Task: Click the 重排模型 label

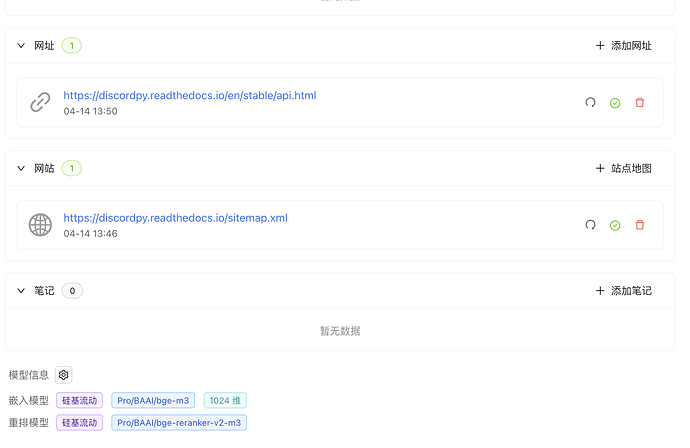Action: (x=29, y=422)
